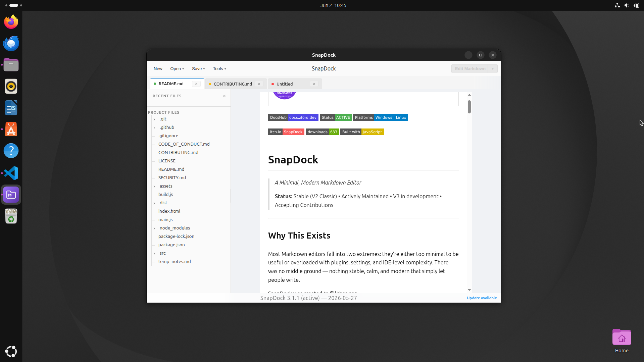Switch to the README.md tab

171,84
